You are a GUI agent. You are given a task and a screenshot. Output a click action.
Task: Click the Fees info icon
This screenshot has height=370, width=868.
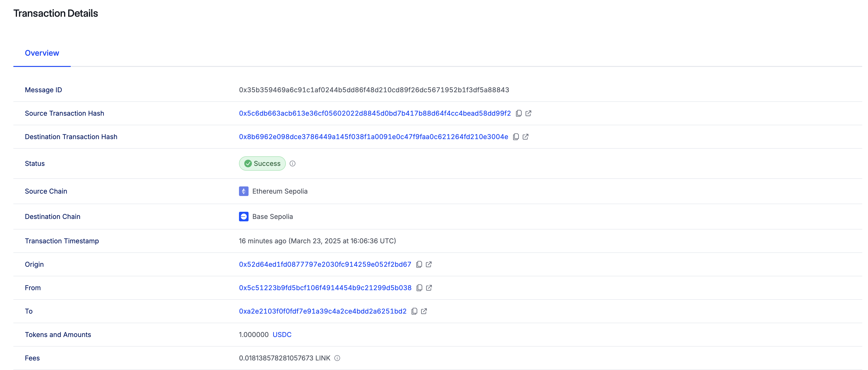337,358
